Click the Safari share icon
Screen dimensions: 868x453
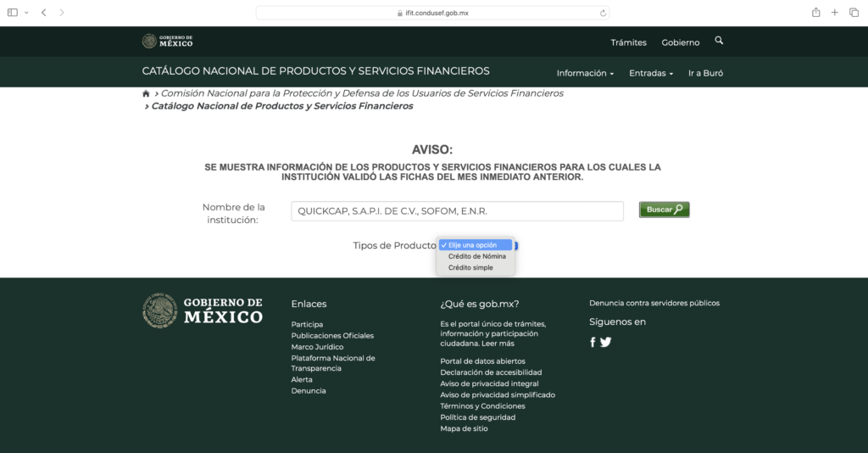pos(815,13)
